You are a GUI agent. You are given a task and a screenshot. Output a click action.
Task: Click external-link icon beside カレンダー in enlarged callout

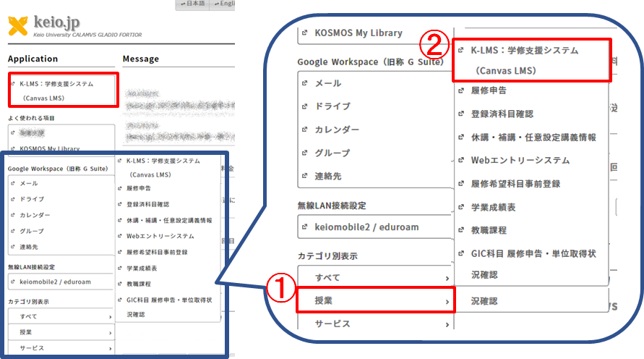pos(304,130)
